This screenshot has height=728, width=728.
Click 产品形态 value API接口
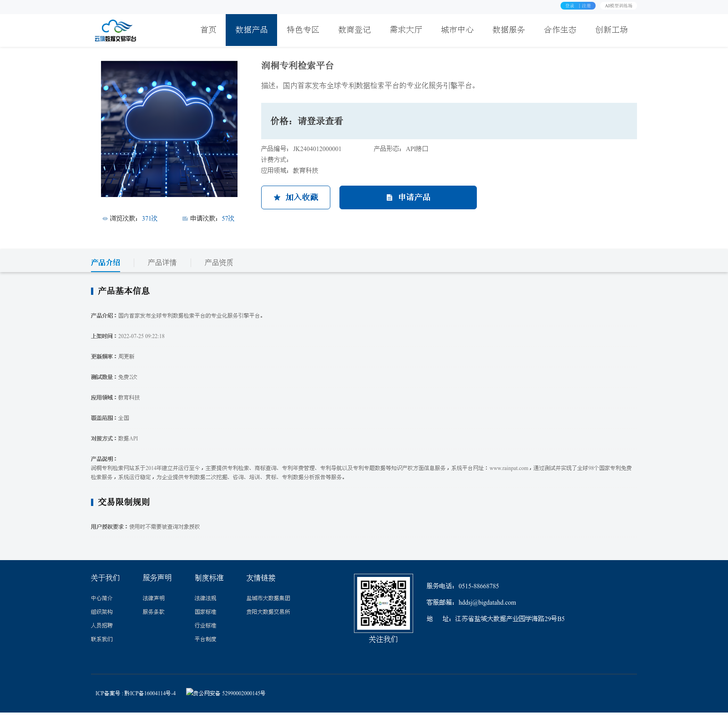click(417, 149)
